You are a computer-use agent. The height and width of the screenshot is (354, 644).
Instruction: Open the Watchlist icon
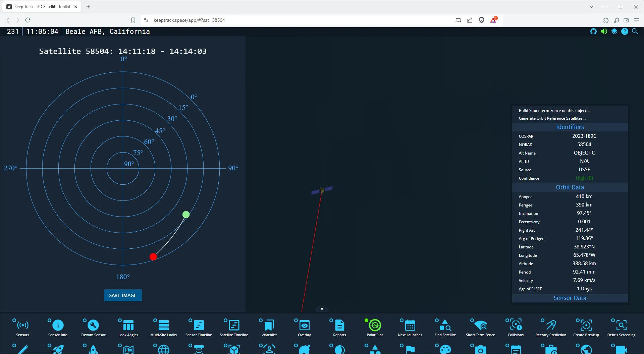point(268,327)
